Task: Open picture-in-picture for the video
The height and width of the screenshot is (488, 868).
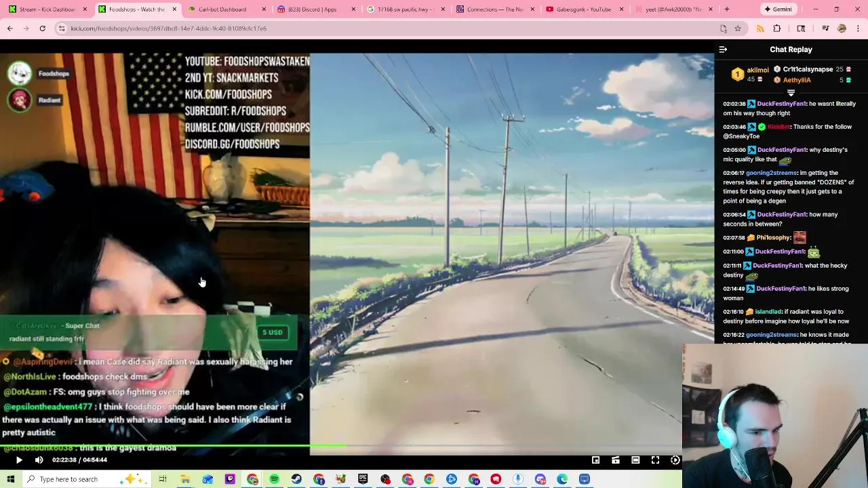Action: 595,460
